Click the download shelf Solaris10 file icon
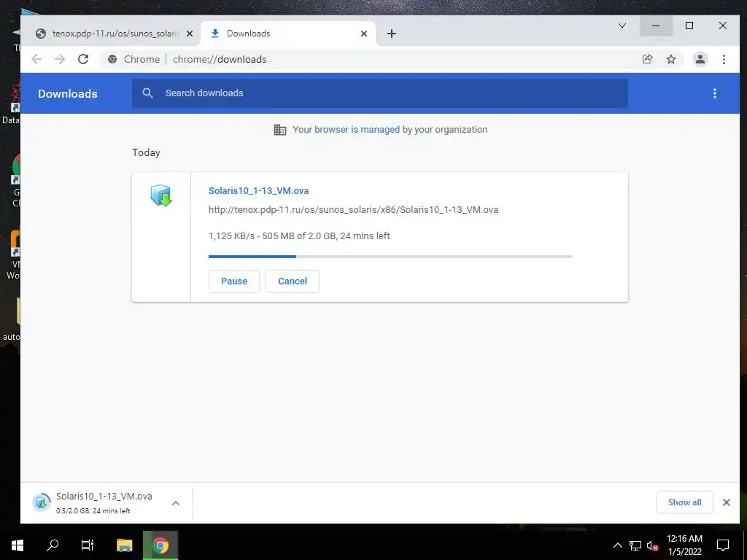Screen dimensions: 747x560 [x=42, y=502]
